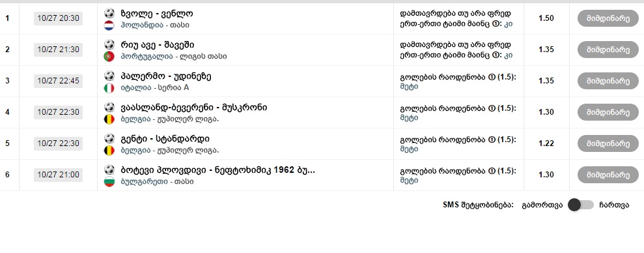
Task: Click the 10/27 22:45 time badge
Action: coord(59,81)
